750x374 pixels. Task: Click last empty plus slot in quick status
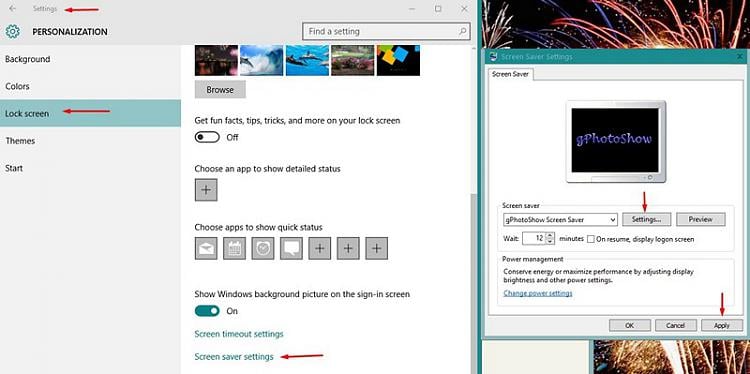tap(377, 248)
